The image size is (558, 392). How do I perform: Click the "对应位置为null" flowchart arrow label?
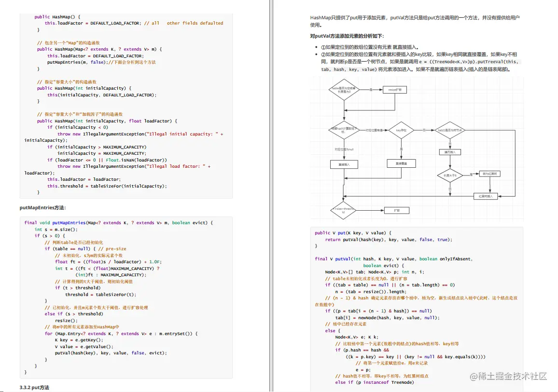click(x=344, y=149)
